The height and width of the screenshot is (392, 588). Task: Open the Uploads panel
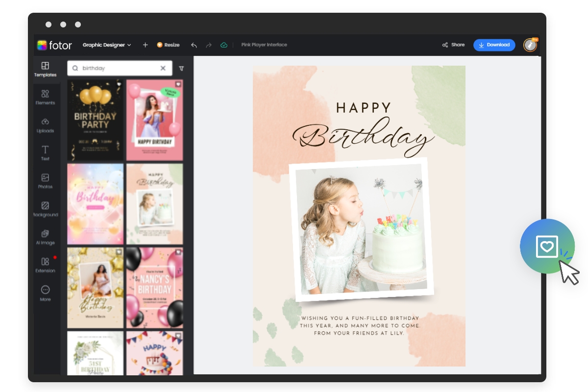coord(46,124)
